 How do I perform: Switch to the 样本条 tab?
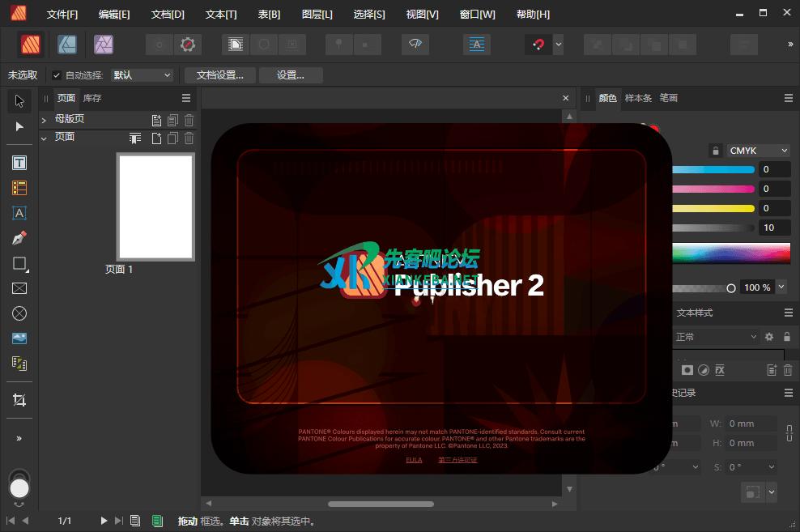coord(638,98)
